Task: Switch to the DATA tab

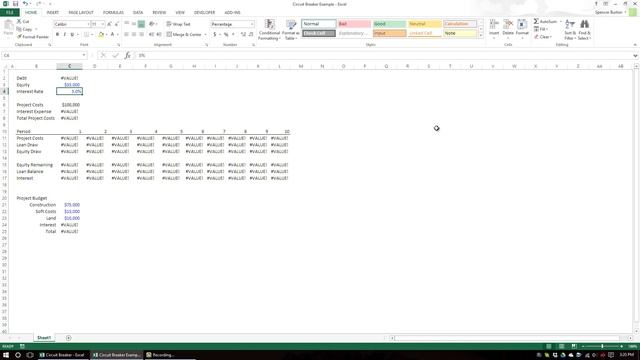Action: coord(138,13)
